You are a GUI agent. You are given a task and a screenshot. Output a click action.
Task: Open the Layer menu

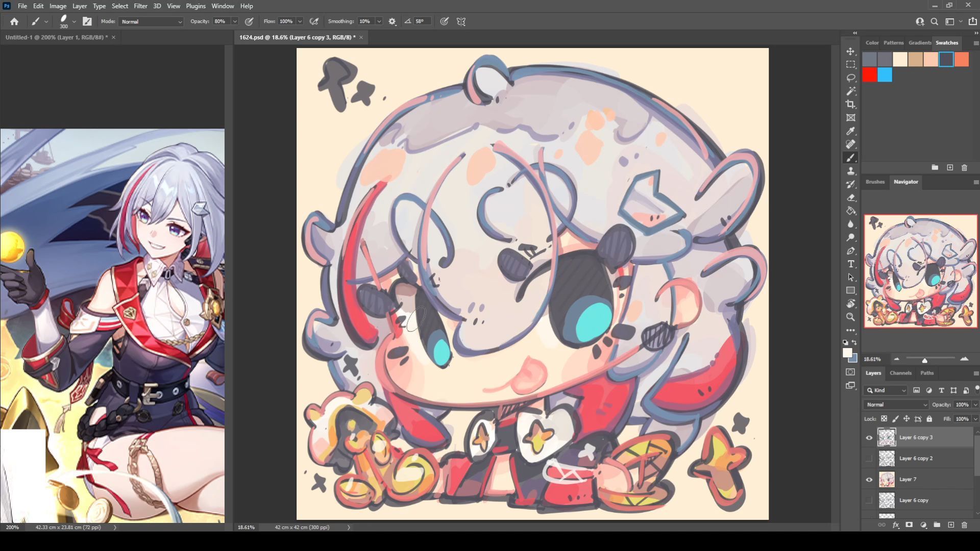80,6
